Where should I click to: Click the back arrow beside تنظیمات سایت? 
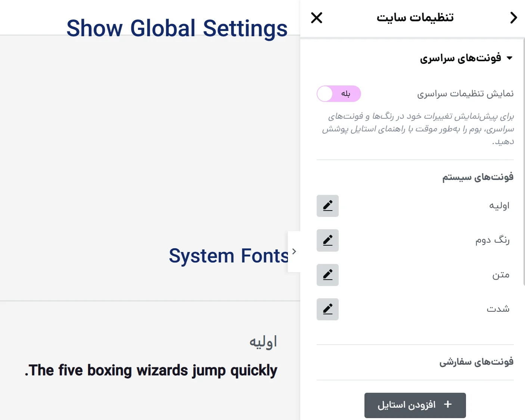tap(514, 17)
